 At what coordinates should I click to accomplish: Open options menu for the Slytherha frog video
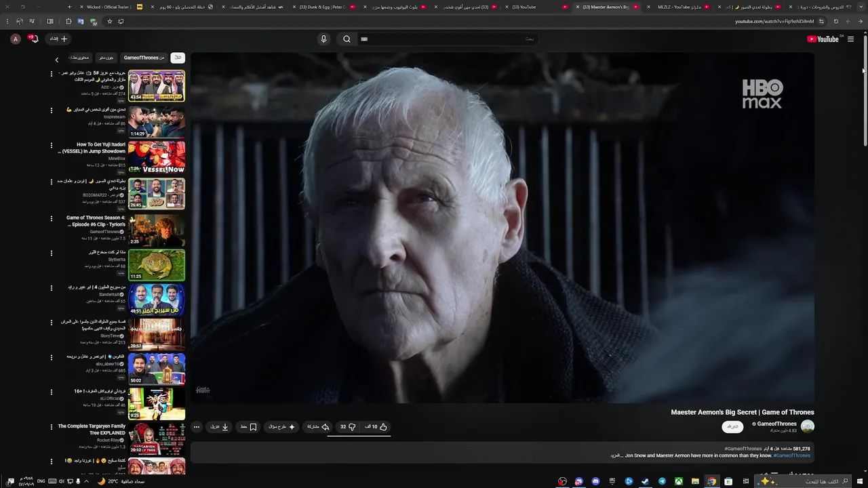(52, 253)
